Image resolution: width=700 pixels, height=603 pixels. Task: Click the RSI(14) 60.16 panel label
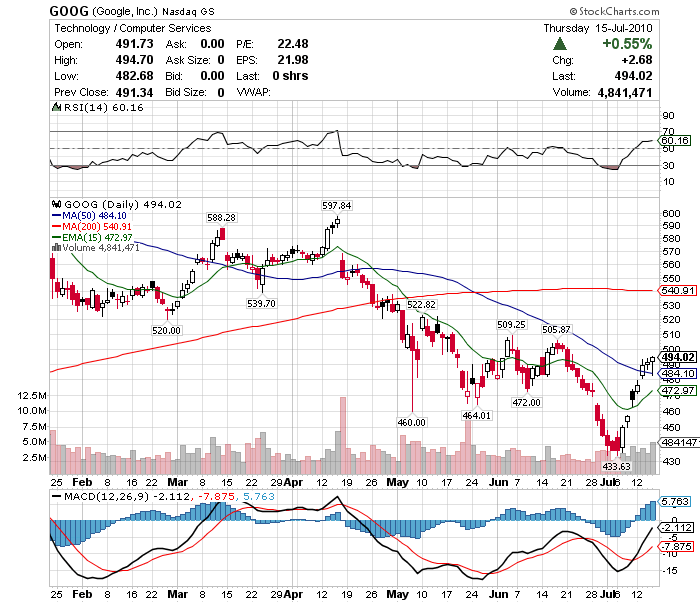click(x=104, y=108)
